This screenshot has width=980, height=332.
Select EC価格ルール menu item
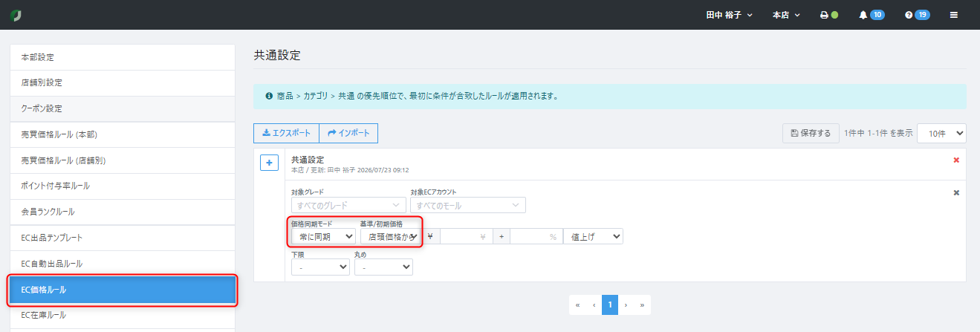coord(123,290)
